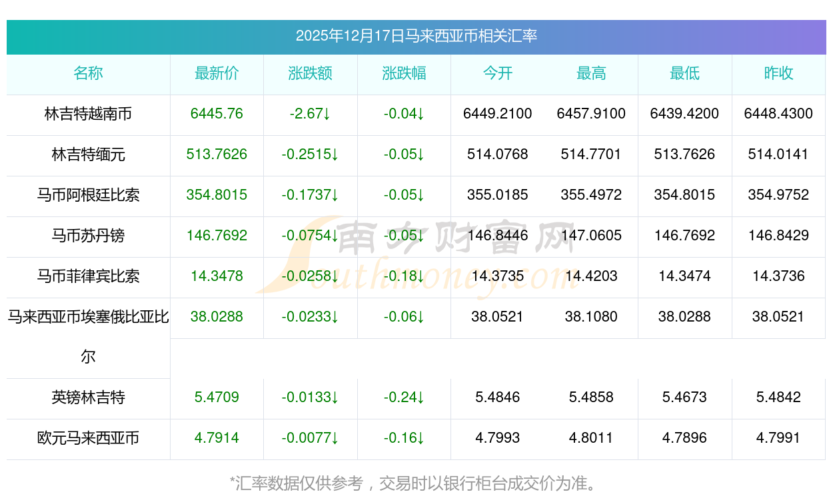
Task: Click the -0.24↓ change percentage value
Action: tap(404, 397)
